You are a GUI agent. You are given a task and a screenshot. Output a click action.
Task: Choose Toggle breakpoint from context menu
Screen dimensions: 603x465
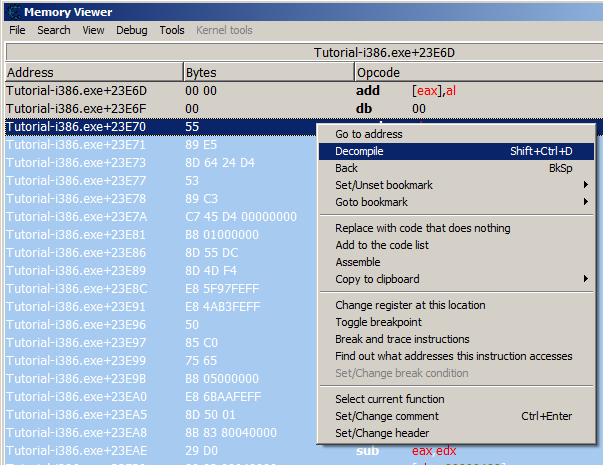pos(378,322)
